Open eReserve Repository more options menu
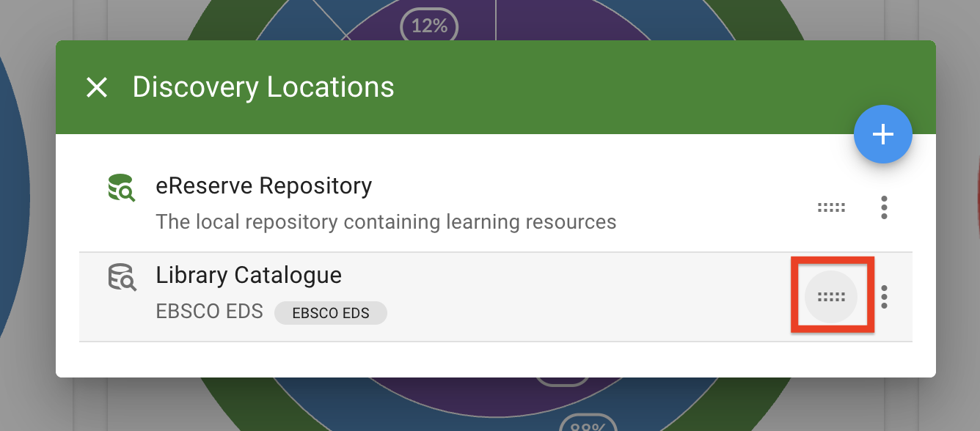The width and height of the screenshot is (980, 431). pyautogui.click(x=884, y=207)
